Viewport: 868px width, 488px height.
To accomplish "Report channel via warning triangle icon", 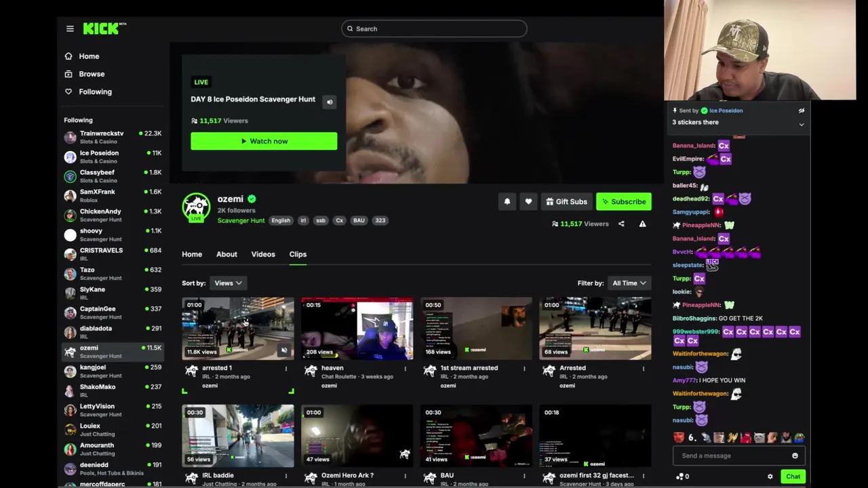I will 642,224.
